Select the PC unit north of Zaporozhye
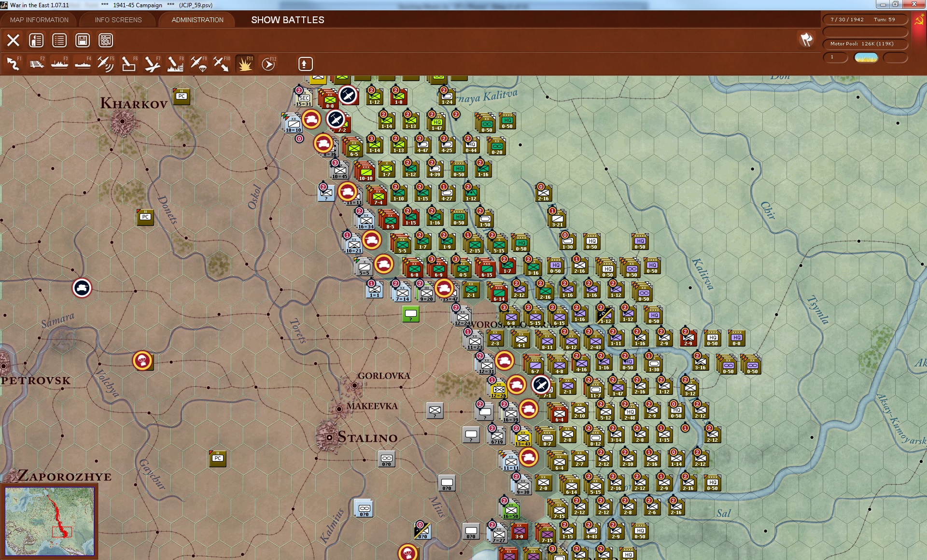The width and height of the screenshot is (927, 560). coord(218,459)
